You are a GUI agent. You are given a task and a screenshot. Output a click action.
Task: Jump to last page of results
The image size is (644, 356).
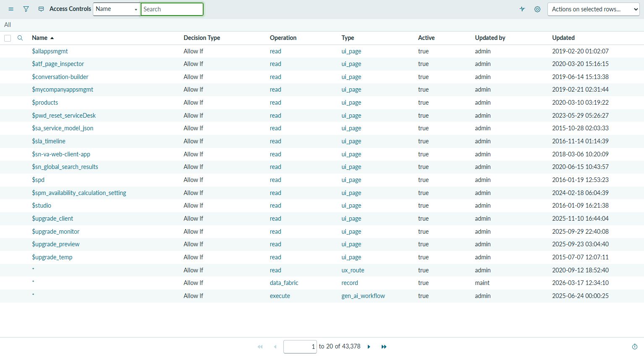point(384,347)
